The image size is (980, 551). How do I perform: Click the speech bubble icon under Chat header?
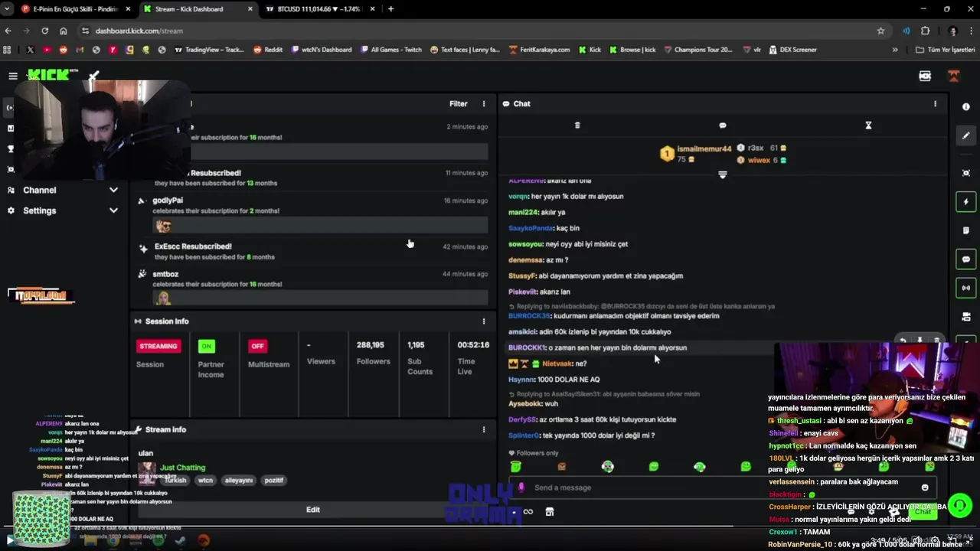[723, 126]
